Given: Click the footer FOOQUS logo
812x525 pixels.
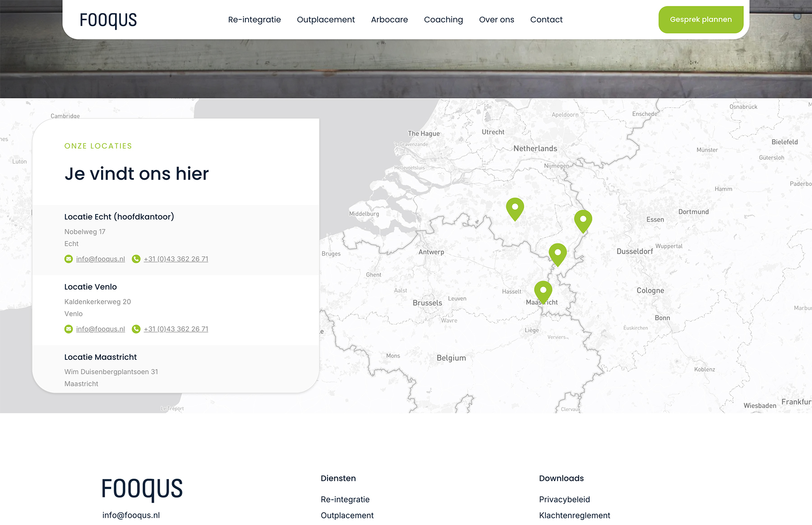Looking at the screenshot, I should [x=142, y=490].
